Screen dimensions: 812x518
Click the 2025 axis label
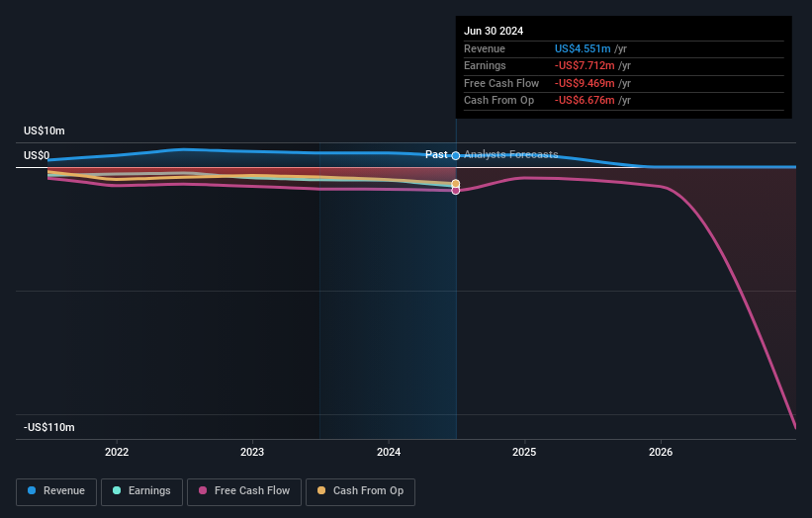click(x=524, y=452)
